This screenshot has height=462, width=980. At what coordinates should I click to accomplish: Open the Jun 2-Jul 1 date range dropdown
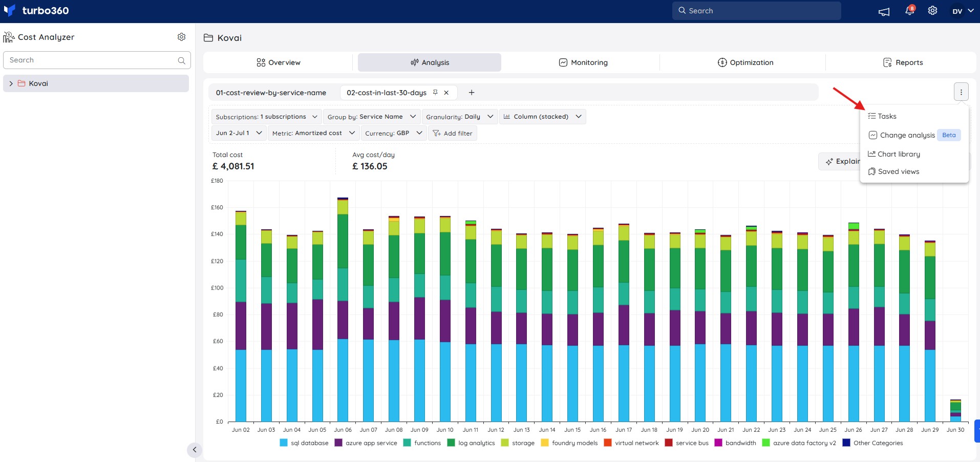(239, 133)
